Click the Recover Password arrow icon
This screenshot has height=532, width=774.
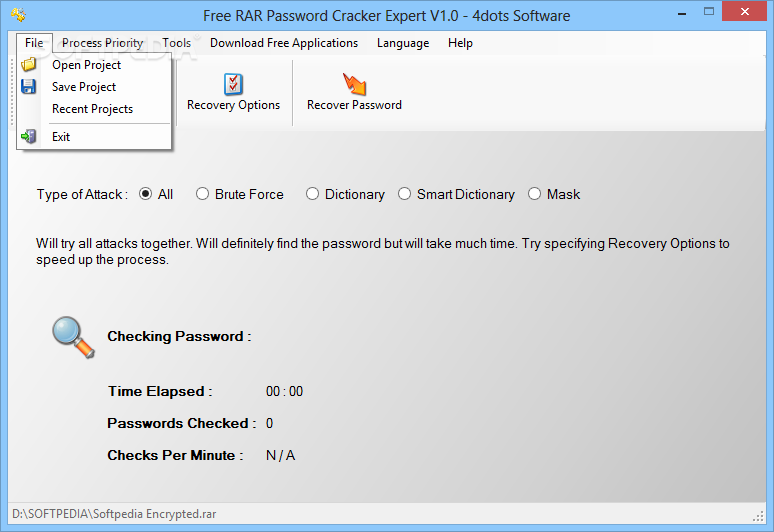354,84
